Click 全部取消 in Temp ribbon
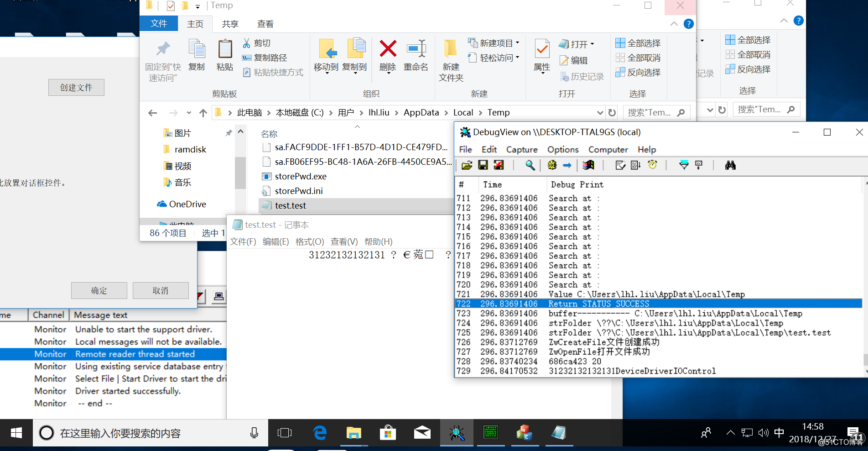 click(638, 58)
